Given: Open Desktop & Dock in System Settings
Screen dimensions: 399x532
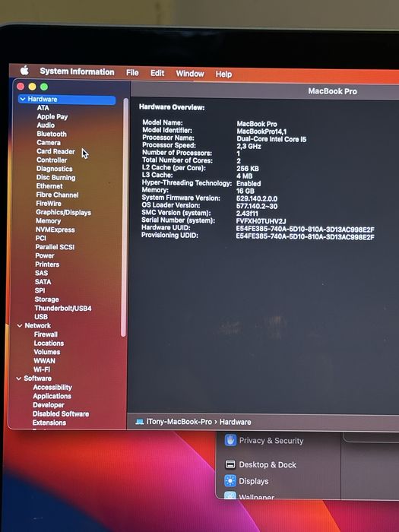Looking at the screenshot, I should [x=268, y=464].
